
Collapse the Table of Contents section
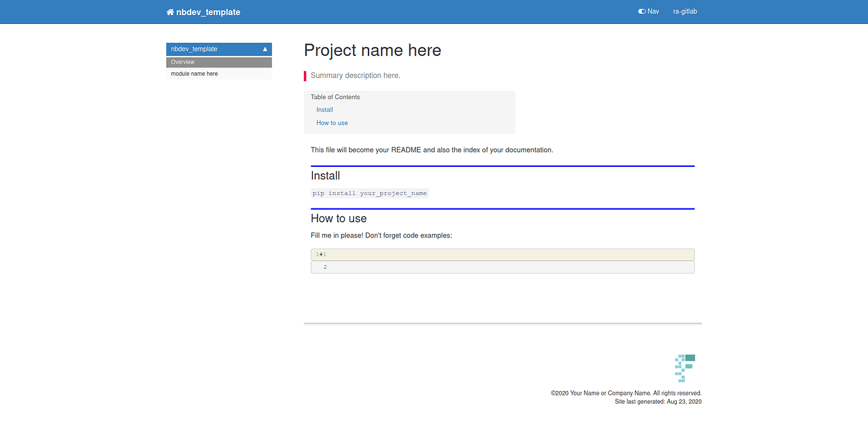tap(335, 97)
